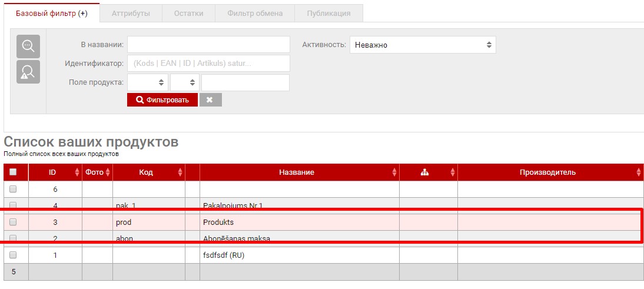Sort by Название column arrows
This screenshot has height=289, width=644.
coord(394,172)
